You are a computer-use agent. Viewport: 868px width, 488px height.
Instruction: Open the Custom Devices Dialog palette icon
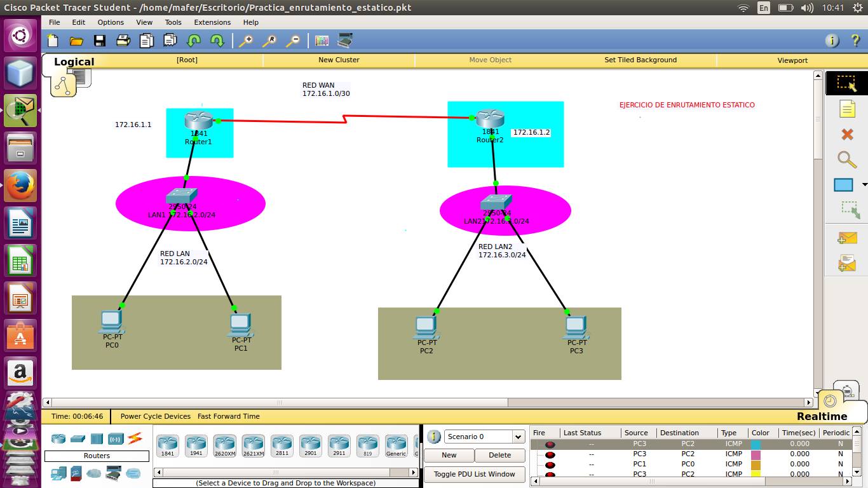pyautogui.click(x=322, y=40)
